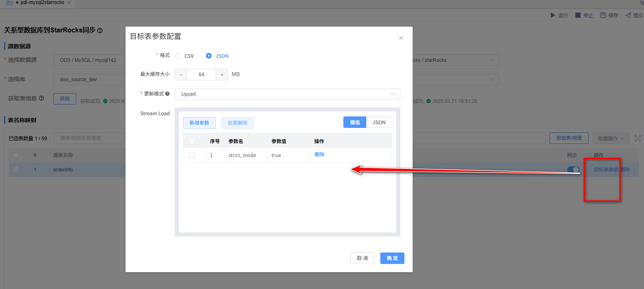The width and height of the screenshot is (644, 289).
Task: Expand the 批量操作 dropdown
Action: [610, 138]
